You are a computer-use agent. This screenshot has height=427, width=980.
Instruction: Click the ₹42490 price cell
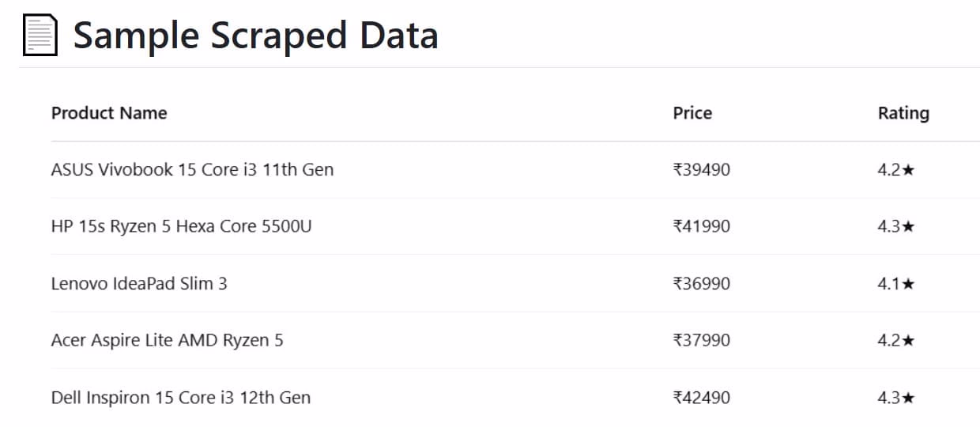pyautogui.click(x=701, y=397)
